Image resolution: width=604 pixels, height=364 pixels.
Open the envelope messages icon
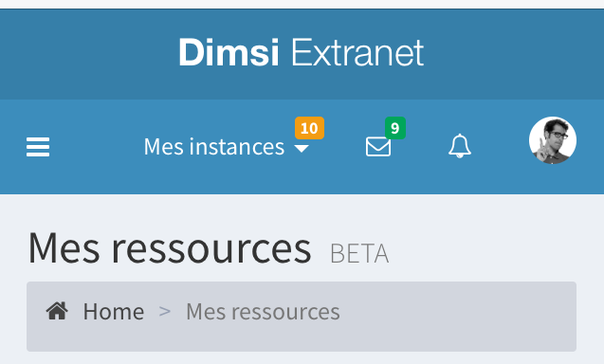click(378, 146)
